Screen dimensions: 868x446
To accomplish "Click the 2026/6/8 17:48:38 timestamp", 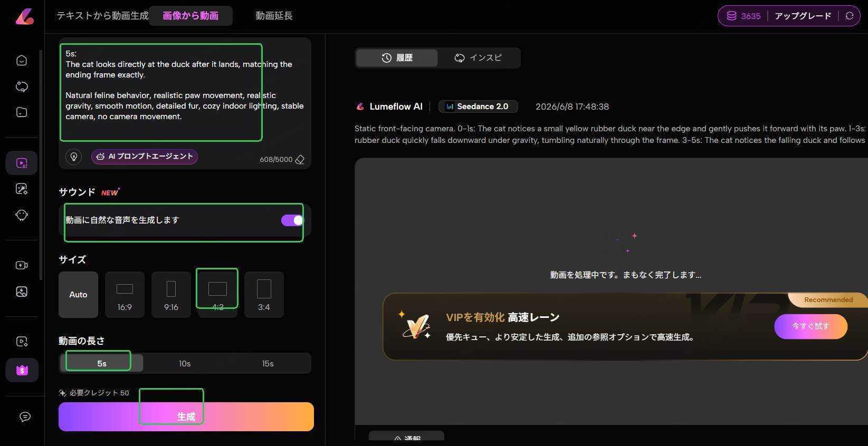I will (572, 106).
